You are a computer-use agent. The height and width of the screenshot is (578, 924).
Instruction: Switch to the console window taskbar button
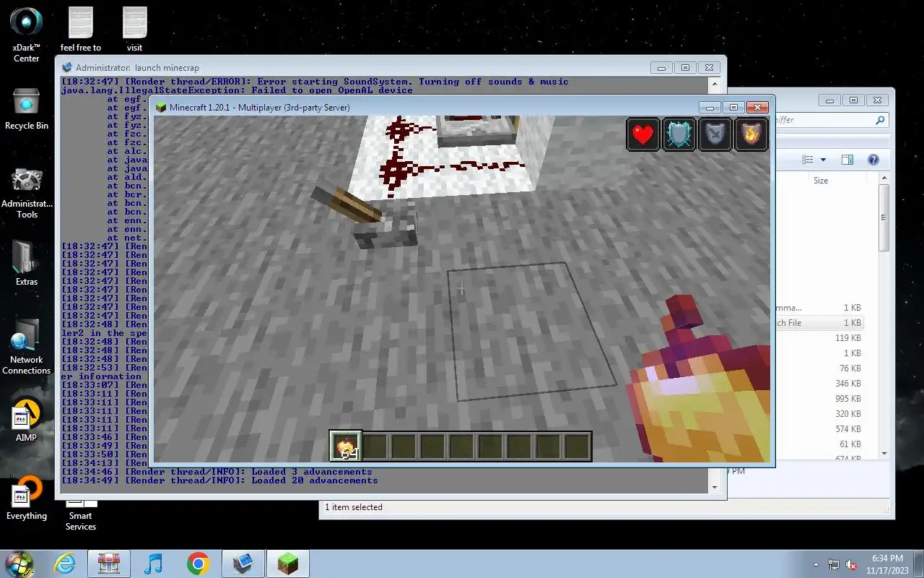[243, 564]
